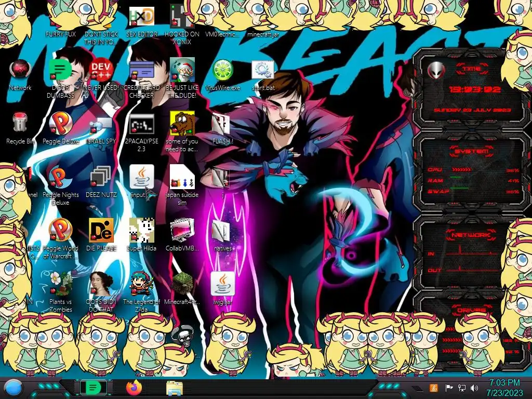Open the Recycle Bin

coord(20,123)
